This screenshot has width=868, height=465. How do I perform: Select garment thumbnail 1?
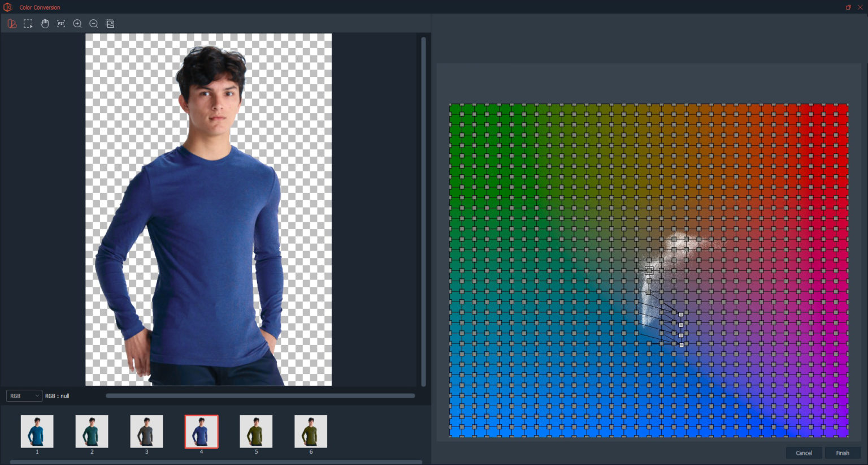[x=37, y=430]
